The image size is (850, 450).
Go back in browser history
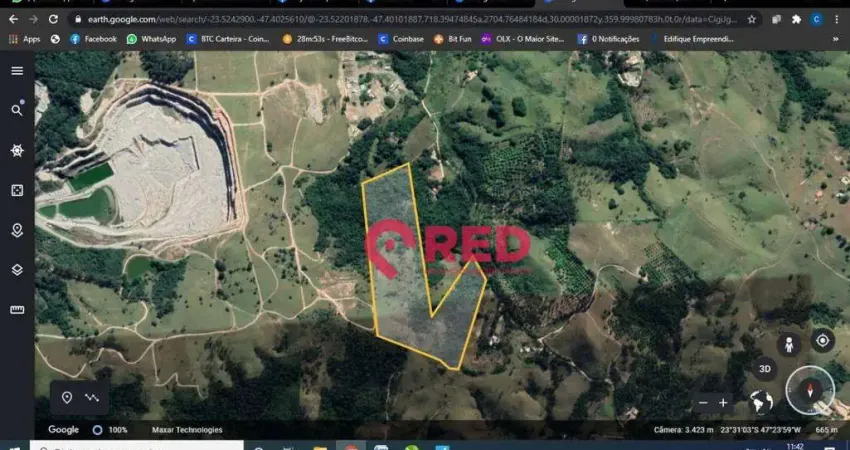pos(13,20)
